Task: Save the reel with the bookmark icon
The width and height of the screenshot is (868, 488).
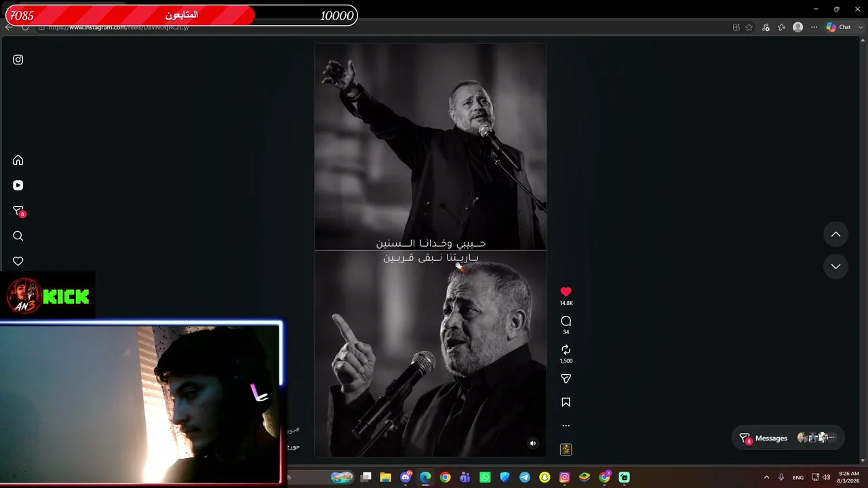Action: [566, 402]
